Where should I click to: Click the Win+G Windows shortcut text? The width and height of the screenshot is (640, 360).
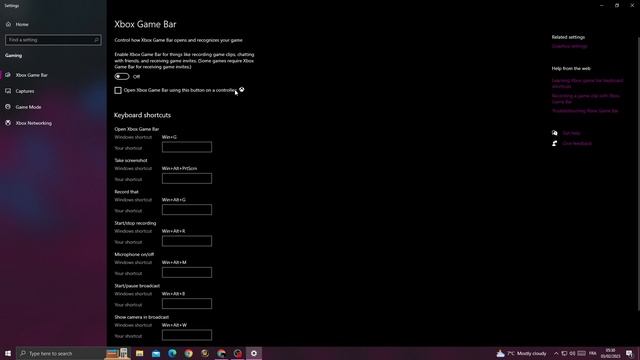169,137
